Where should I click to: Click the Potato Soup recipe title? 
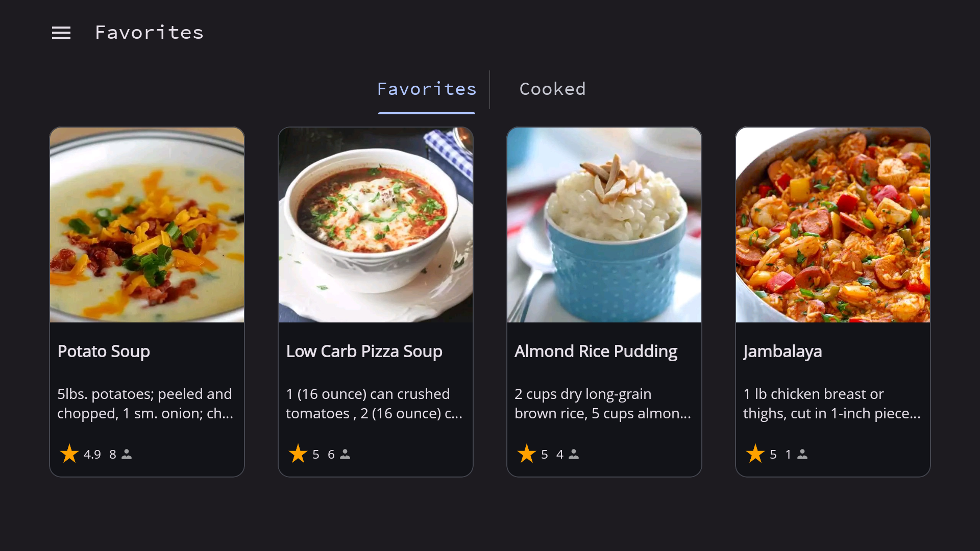point(104,352)
